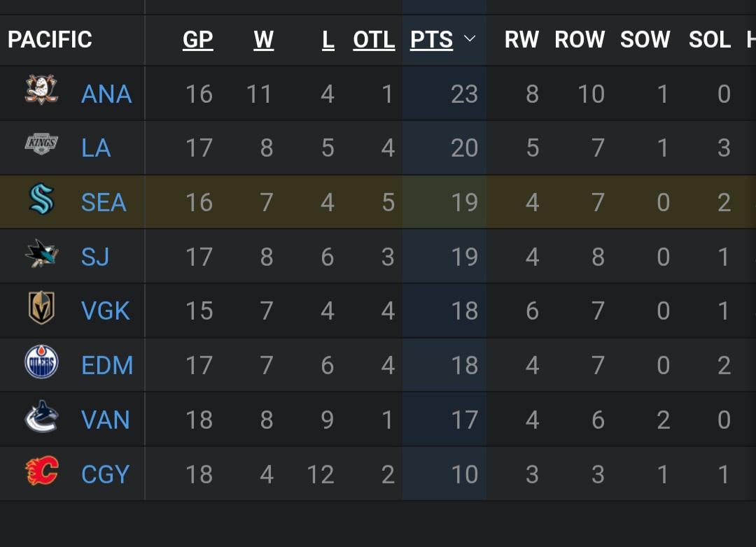Viewport: 756px width, 547px height.
Task: Click the Anaheim Ducks logo
Action: pos(43,93)
